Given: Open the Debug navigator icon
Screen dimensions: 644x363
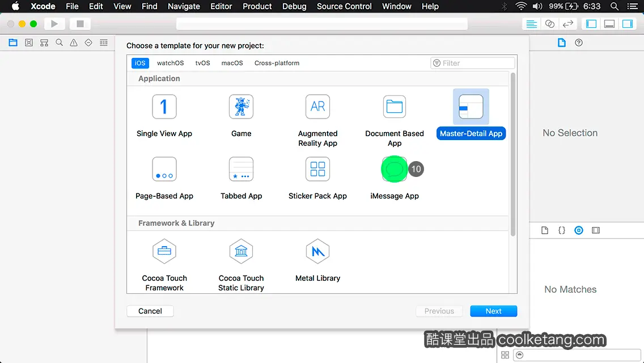Looking at the screenshot, I should pos(104,43).
